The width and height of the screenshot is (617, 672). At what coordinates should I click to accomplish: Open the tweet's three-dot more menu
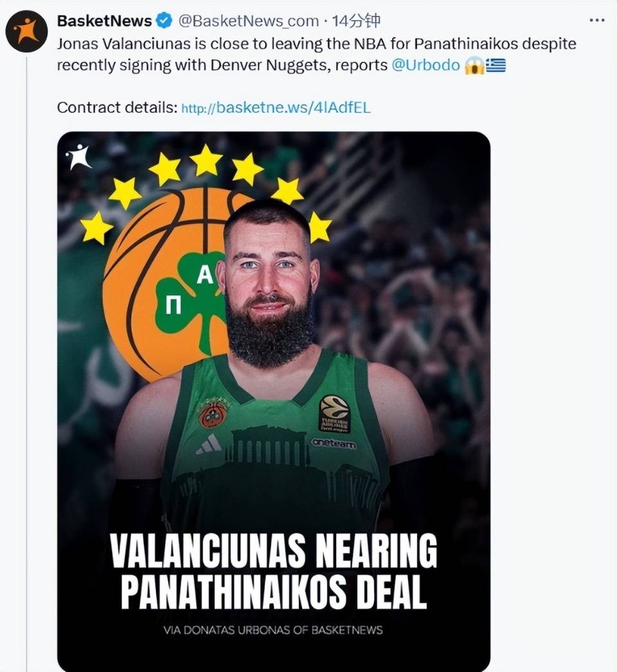597,21
